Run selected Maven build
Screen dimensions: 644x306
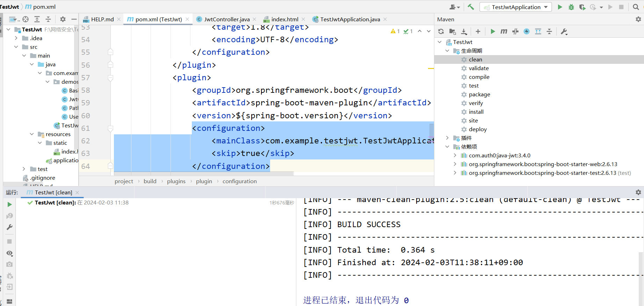(x=493, y=31)
